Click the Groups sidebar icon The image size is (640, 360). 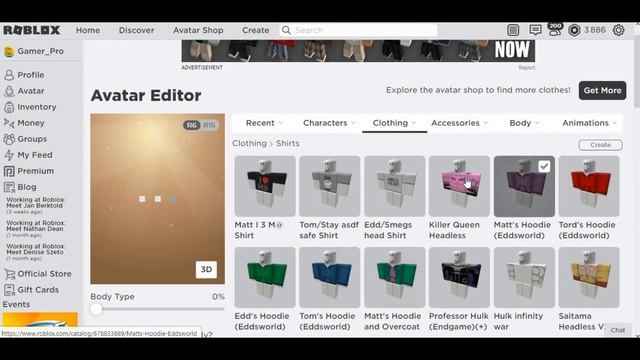[x=9, y=139]
